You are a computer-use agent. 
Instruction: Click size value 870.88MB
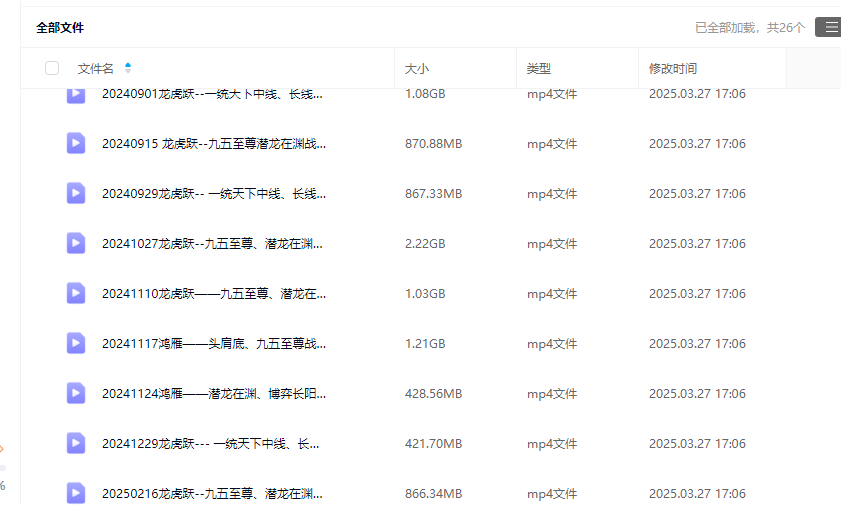[433, 144]
